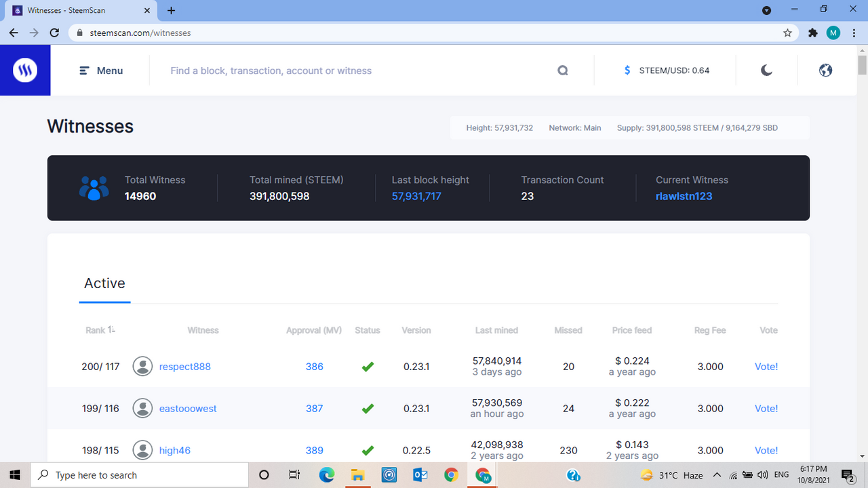Click the Price feed column header
The height and width of the screenshot is (488, 868).
coord(632,330)
